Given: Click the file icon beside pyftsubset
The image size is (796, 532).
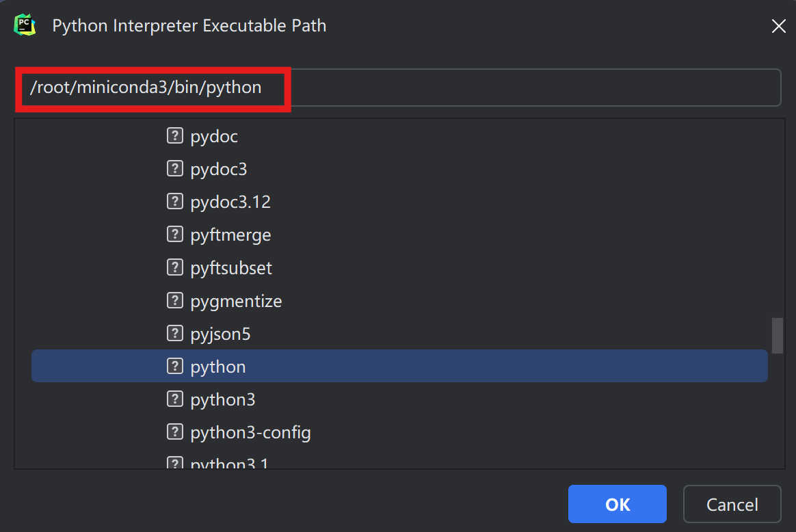Looking at the screenshot, I should tap(175, 267).
